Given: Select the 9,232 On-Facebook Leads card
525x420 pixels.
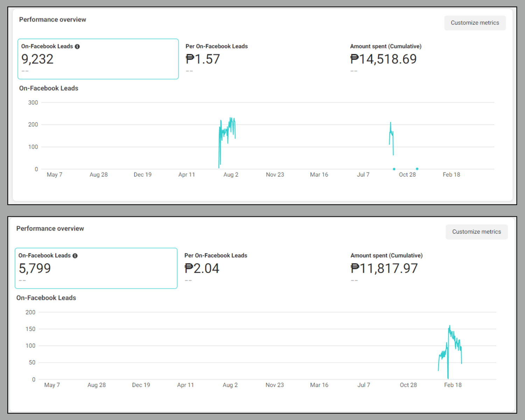Looking at the screenshot, I should coord(98,59).
